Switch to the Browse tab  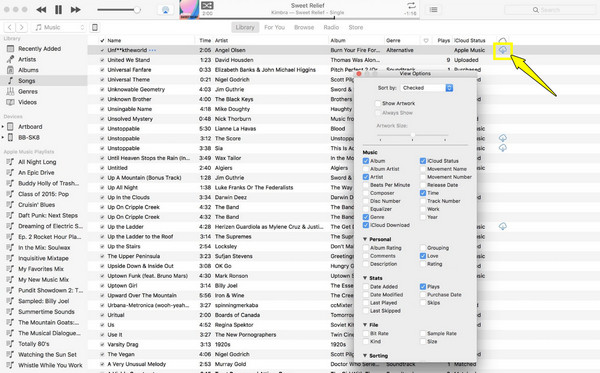(x=304, y=27)
